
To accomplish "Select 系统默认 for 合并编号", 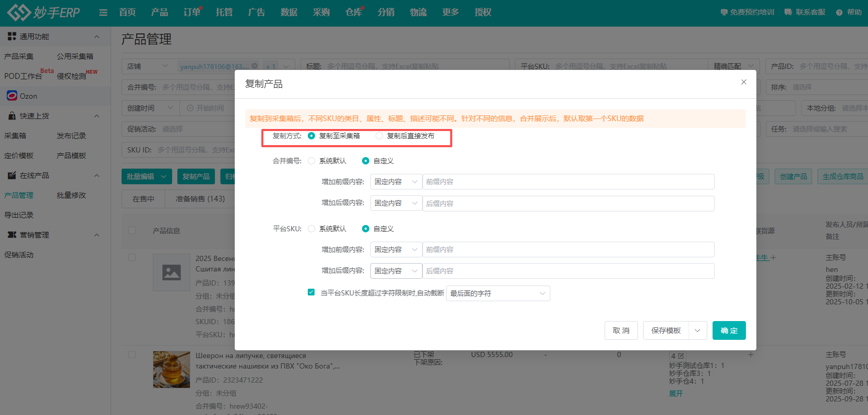I will (x=311, y=161).
